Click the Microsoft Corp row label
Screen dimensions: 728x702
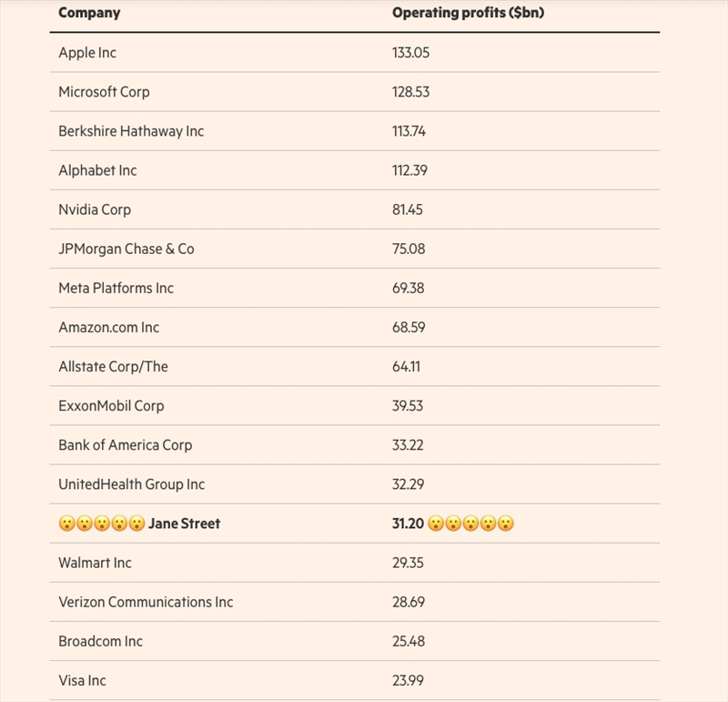[104, 92]
